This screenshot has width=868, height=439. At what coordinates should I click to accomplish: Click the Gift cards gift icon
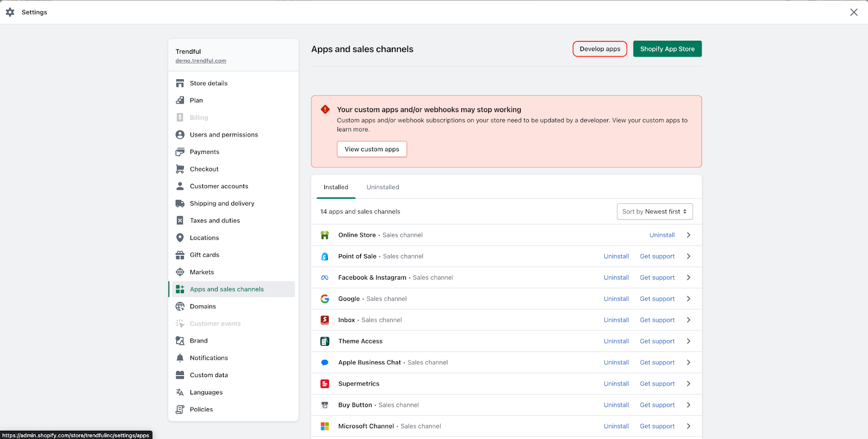point(180,255)
